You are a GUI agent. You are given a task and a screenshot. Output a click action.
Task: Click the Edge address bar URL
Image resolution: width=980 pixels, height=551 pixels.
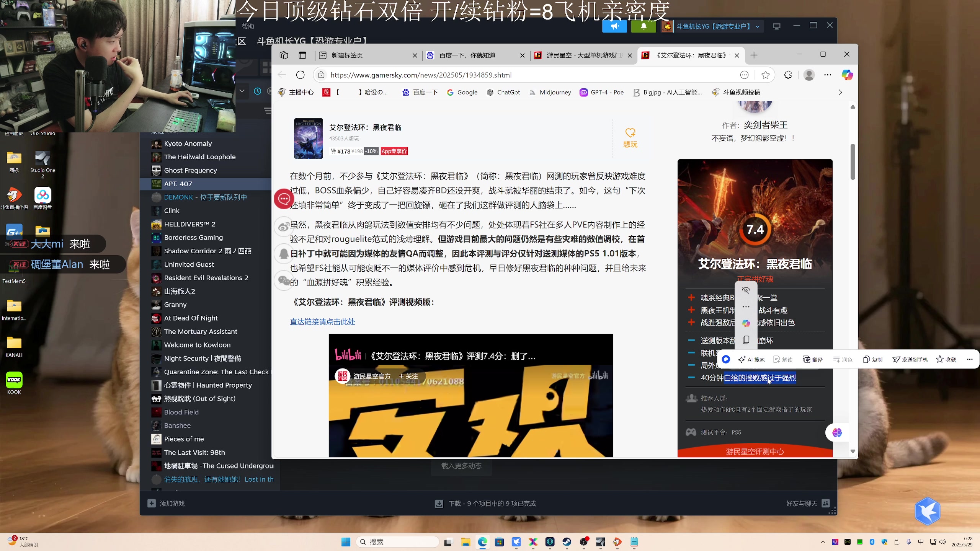[421, 75]
